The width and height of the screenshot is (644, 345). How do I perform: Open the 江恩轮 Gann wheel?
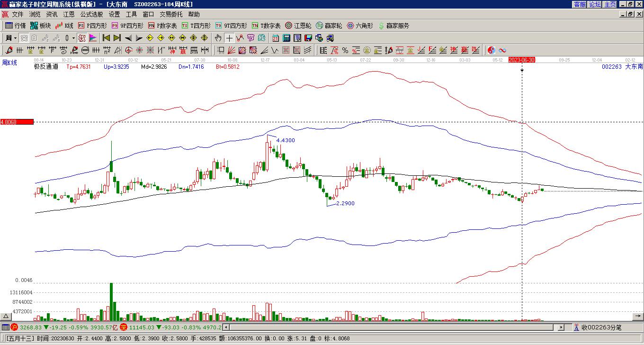(298, 26)
